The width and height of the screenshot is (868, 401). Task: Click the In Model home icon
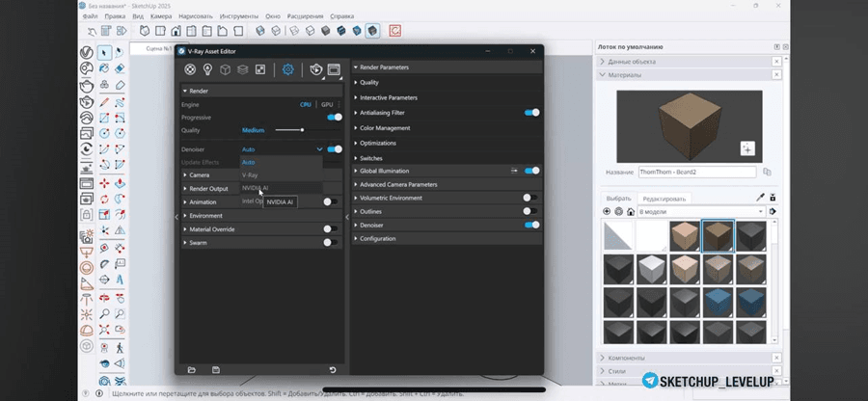(631, 211)
